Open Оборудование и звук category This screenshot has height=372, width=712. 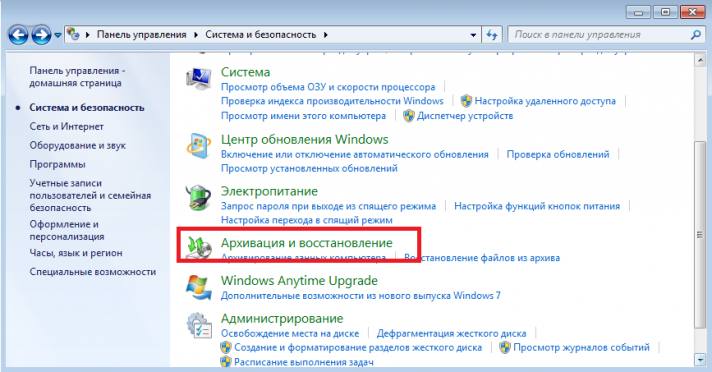78,146
